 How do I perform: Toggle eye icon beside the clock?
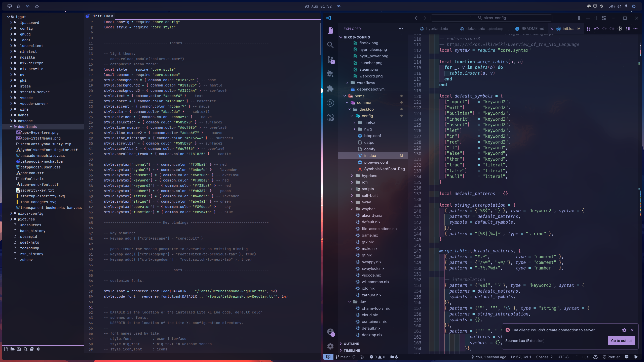point(338,6)
